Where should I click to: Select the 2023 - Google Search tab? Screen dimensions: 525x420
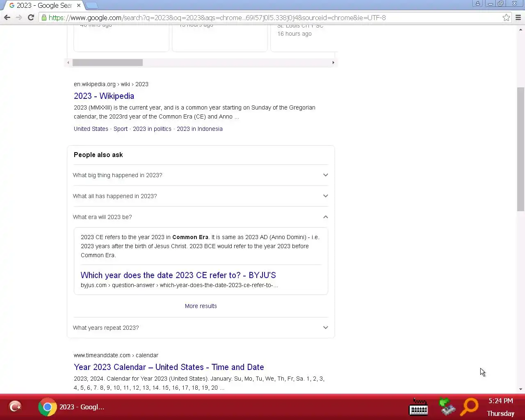point(43,5)
